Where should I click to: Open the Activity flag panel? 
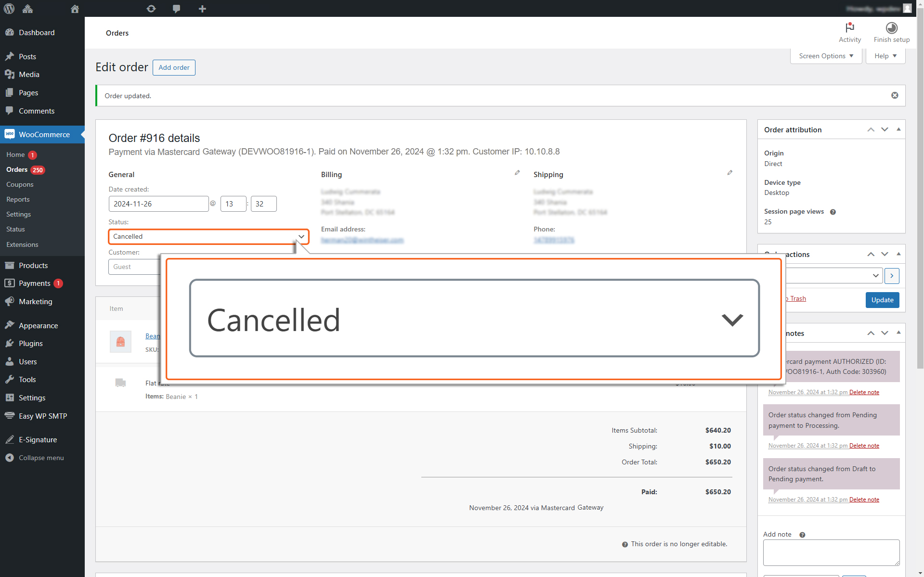(850, 33)
